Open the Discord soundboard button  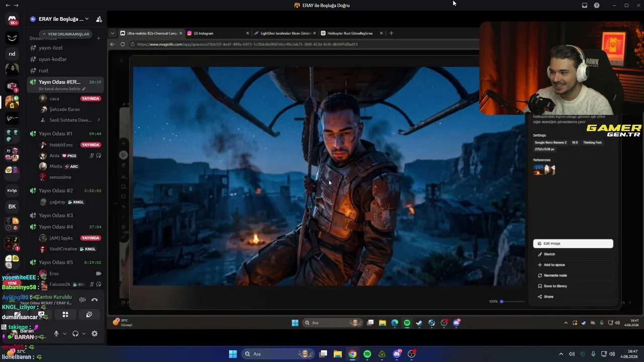coord(89,314)
